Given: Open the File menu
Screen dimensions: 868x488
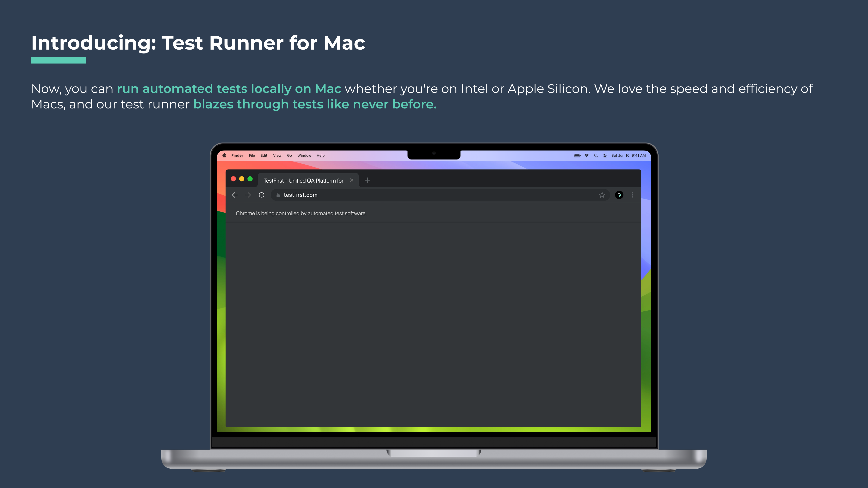Looking at the screenshot, I should coord(252,156).
